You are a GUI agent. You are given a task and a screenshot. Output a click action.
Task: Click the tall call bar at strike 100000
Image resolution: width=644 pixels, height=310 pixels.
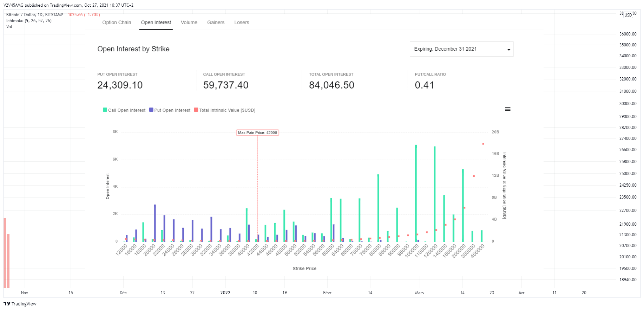pos(416,193)
